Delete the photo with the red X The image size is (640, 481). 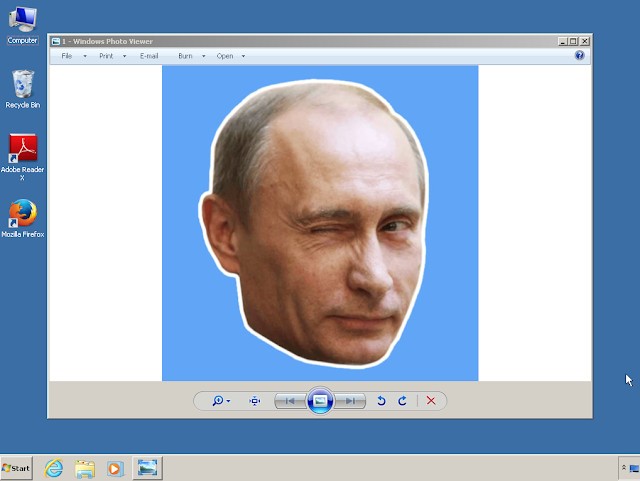(431, 401)
